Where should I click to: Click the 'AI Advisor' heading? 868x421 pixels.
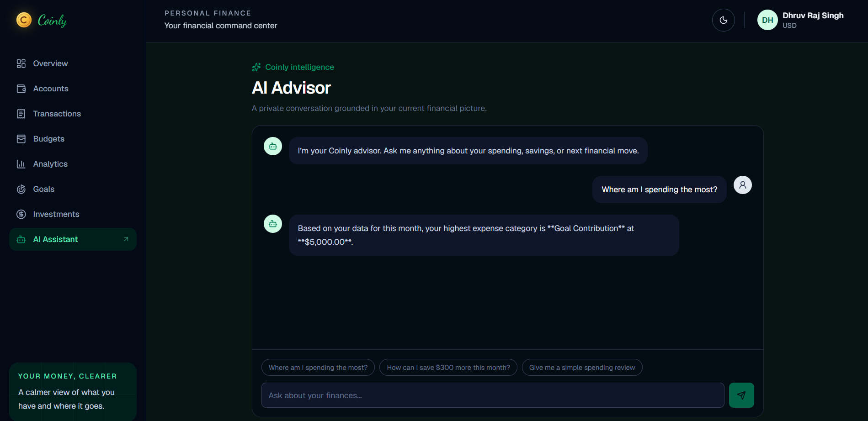coord(291,88)
